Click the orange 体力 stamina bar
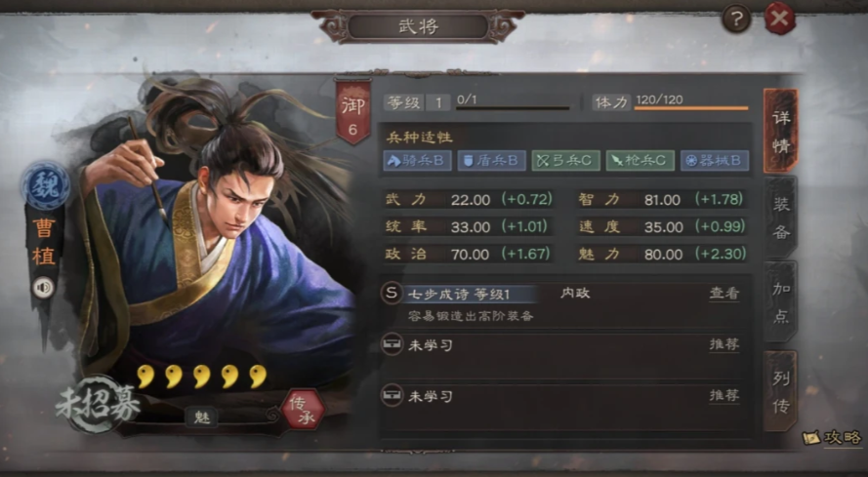The width and height of the screenshot is (868, 477). [691, 108]
